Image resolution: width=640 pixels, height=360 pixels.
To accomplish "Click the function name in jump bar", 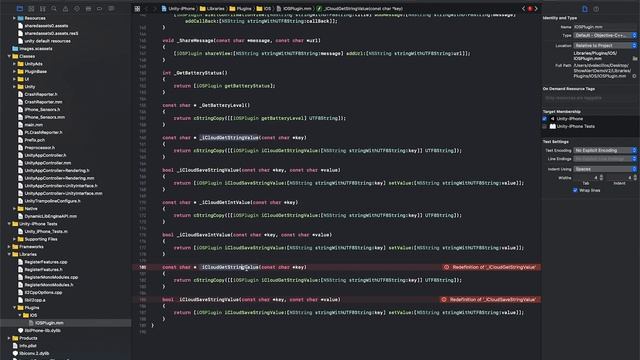I will (360, 9).
